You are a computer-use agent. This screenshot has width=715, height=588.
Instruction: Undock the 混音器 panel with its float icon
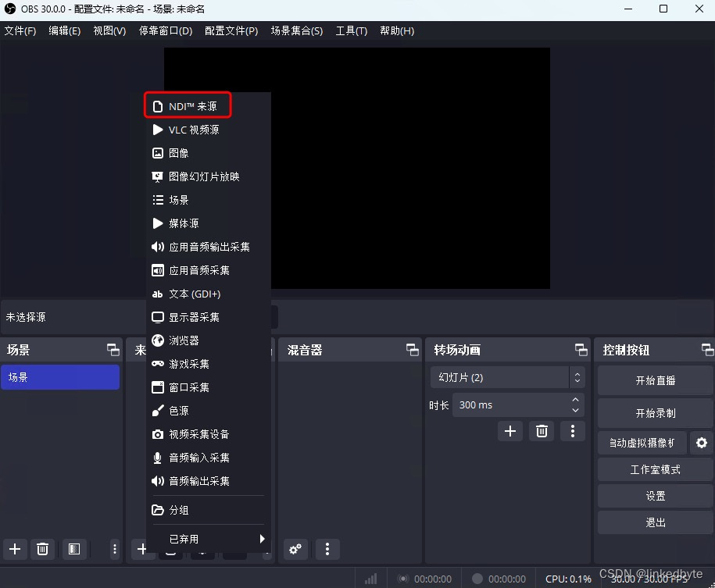click(x=413, y=350)
